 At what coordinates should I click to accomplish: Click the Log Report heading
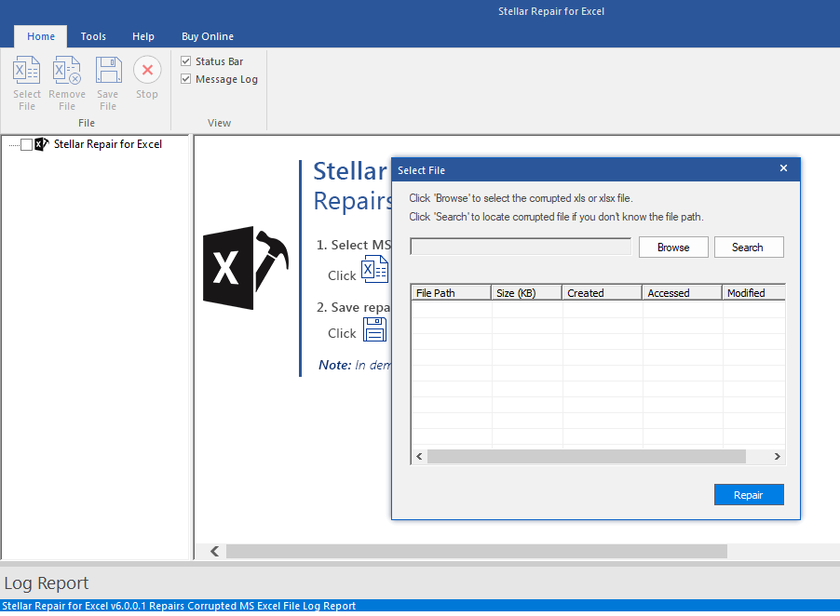pos(46,583)
